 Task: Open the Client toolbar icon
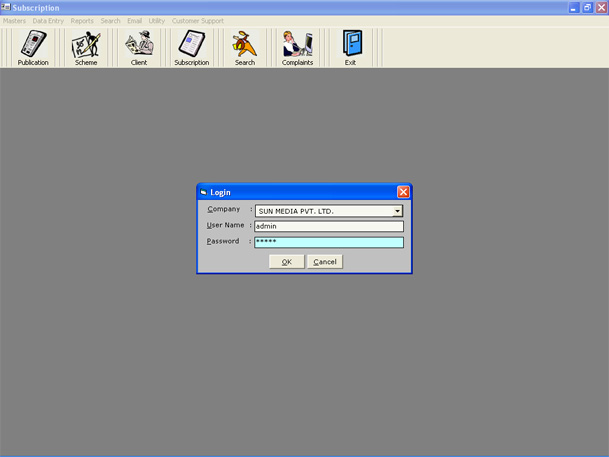pos(139,48)
